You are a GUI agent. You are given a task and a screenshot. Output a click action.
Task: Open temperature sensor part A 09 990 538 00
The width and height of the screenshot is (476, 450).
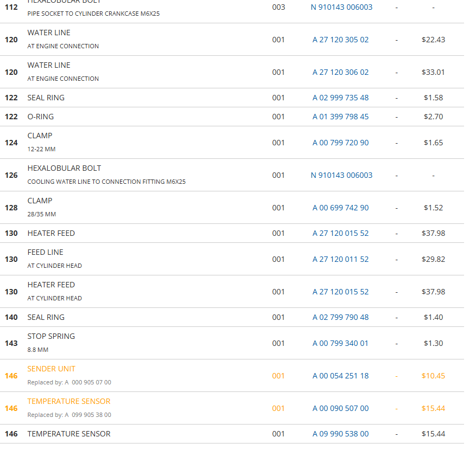click(x=340, y=434)
